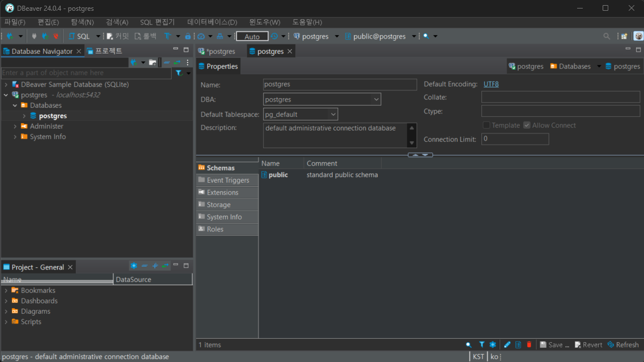Expand the Administer folder
Image resolution: width=644 pixels, height=362 pixels.
(x=15, y=127)
